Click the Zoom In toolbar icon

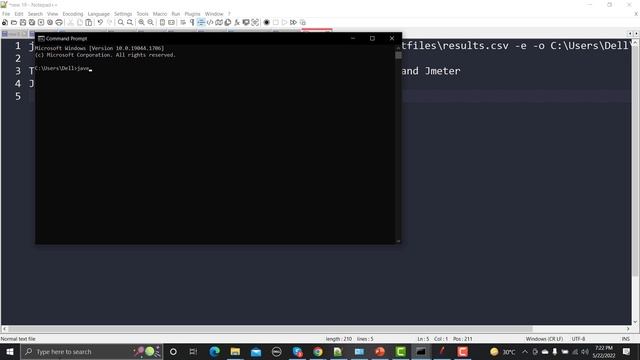pos(141,22)
